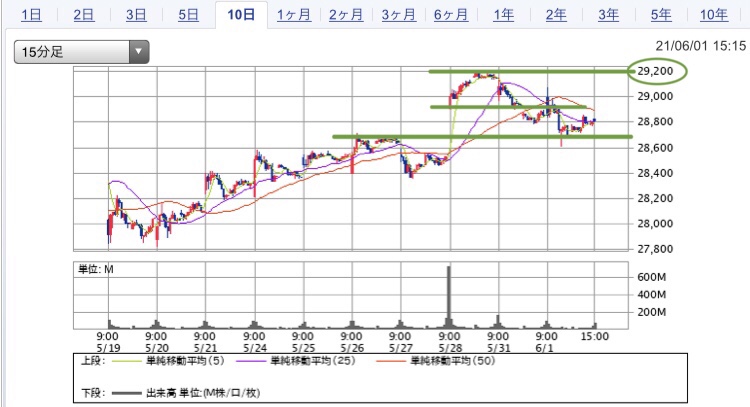Click the 5/19 date axis label
The image size is (750, 407).
coord(108,348)
